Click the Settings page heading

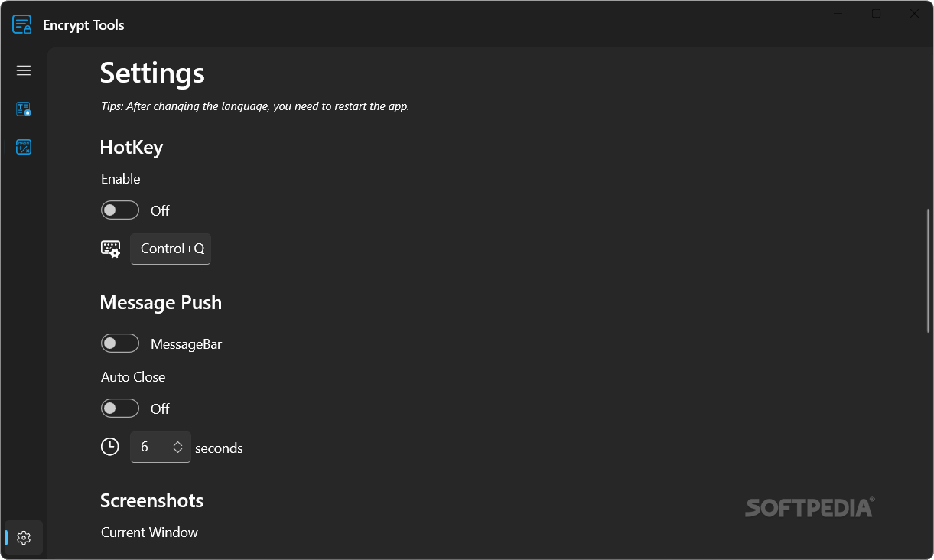coord(152,73)
